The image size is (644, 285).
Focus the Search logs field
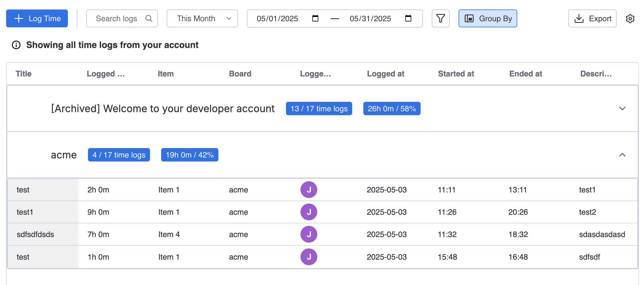(122, 18)
